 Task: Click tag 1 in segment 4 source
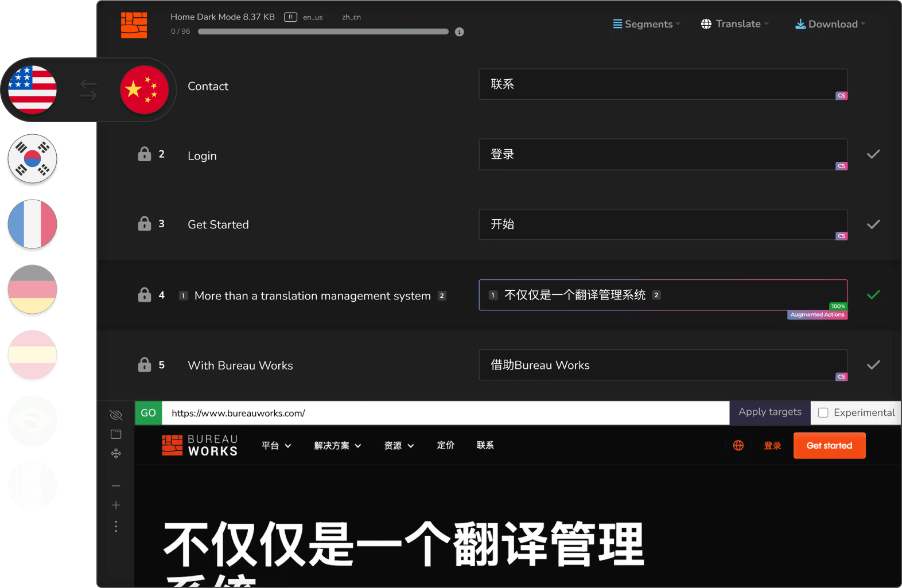click(x=183, y=296)
